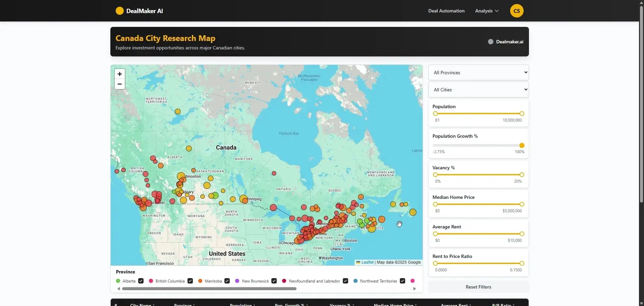Image resolution: width=644 pixels, height=306 pixels.
Task: Open the All Provinces dropdown
Action: tap(478, 73)
